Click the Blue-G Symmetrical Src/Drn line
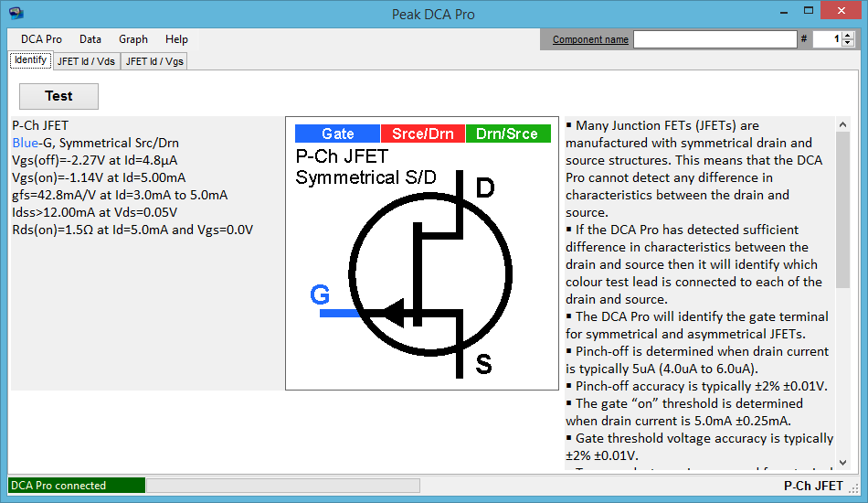Viewport: 868px width, 503px height. coord(95,143)
